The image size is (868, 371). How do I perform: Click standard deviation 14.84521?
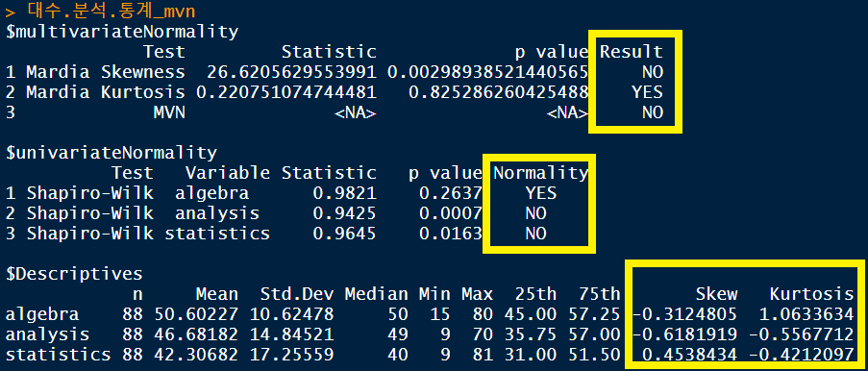[291, 334]
